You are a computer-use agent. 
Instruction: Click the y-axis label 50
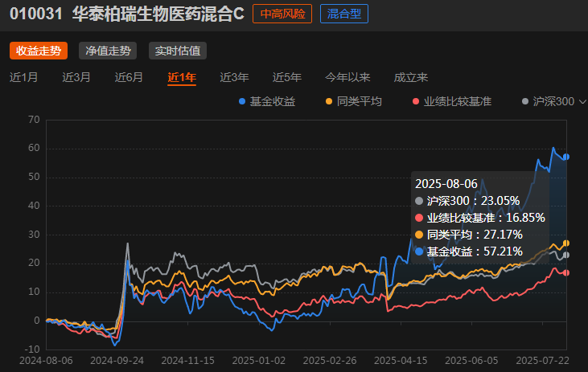point(34,178)
